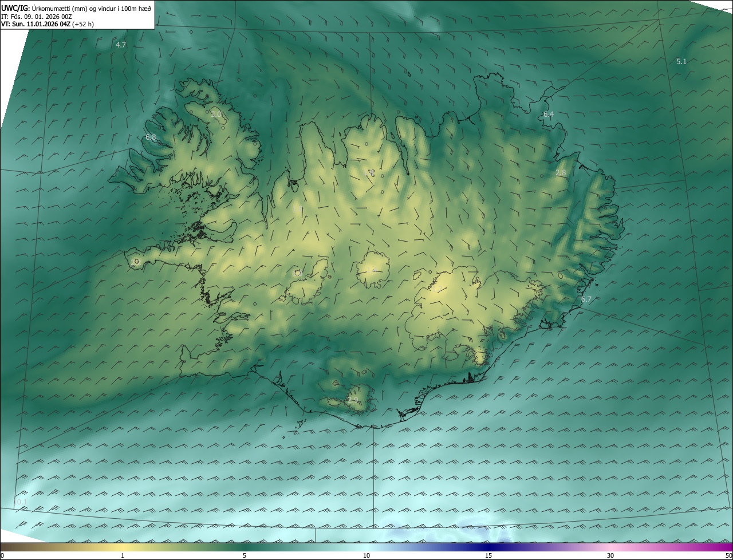The height and width of the screenshot is (560, 733).
Task: Click the precipitation value 6.4 on the map
Action: (x=549, y=115)
